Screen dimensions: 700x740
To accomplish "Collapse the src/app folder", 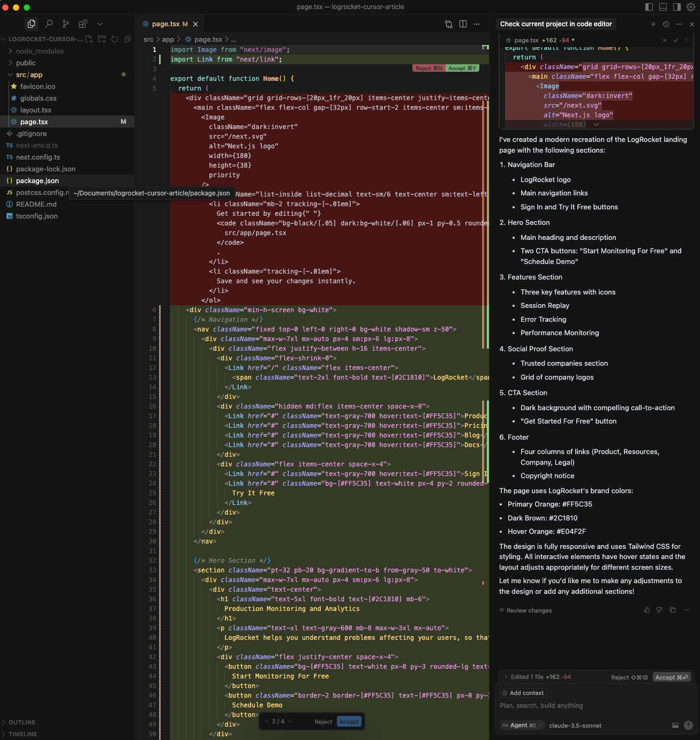I will pos(29,74).
